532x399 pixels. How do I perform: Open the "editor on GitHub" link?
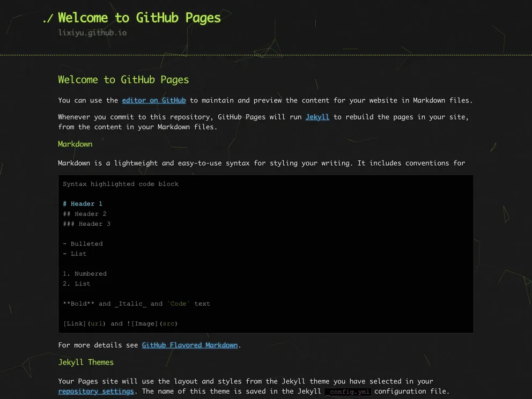point(154,100)
